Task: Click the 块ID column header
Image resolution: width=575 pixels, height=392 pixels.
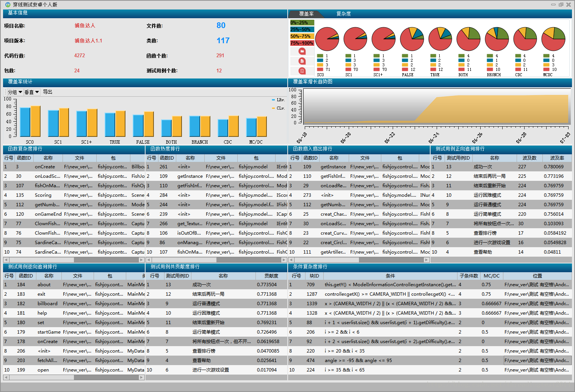Action: pos(314,276)
